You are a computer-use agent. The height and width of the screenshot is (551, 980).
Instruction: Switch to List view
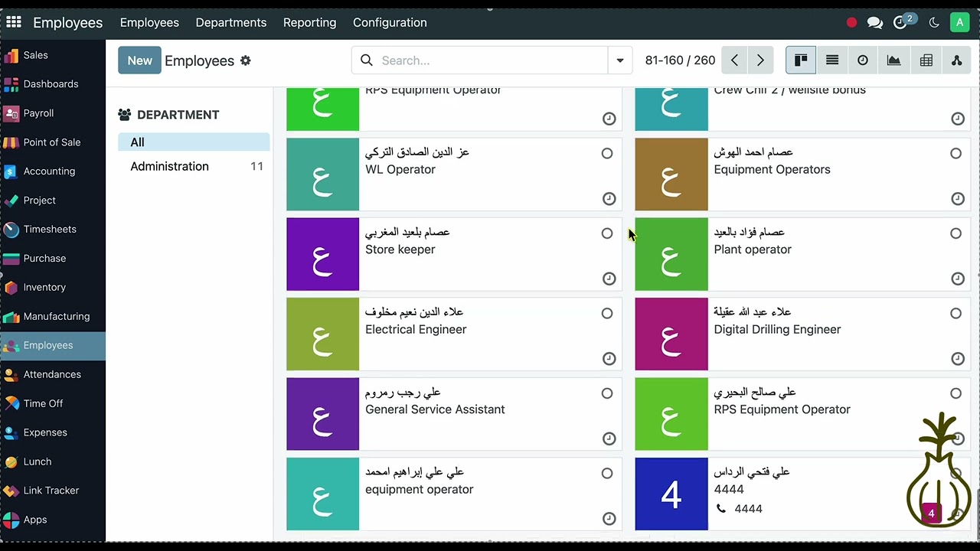(x=832, y=60)
